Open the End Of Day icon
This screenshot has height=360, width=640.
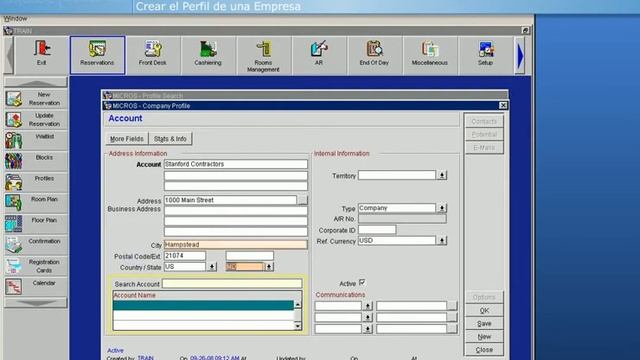[x=374, y=55]
